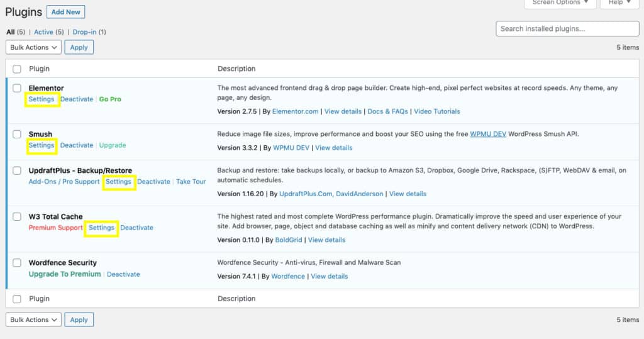
Task: Open the top Bulk Actions dropdown
Action: (x=34, y=47)
